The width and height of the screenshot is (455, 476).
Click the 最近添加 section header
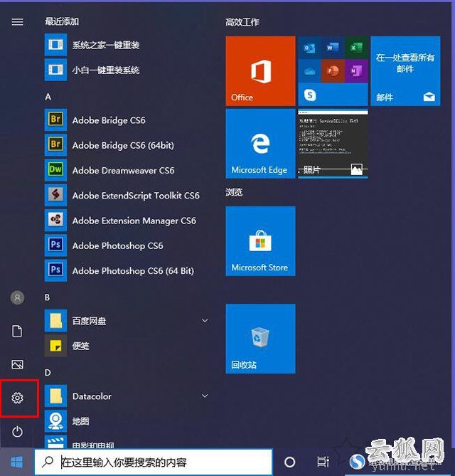point(62,21)
